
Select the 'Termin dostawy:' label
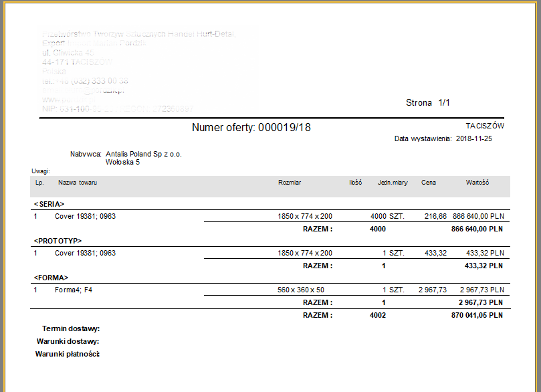71,329
